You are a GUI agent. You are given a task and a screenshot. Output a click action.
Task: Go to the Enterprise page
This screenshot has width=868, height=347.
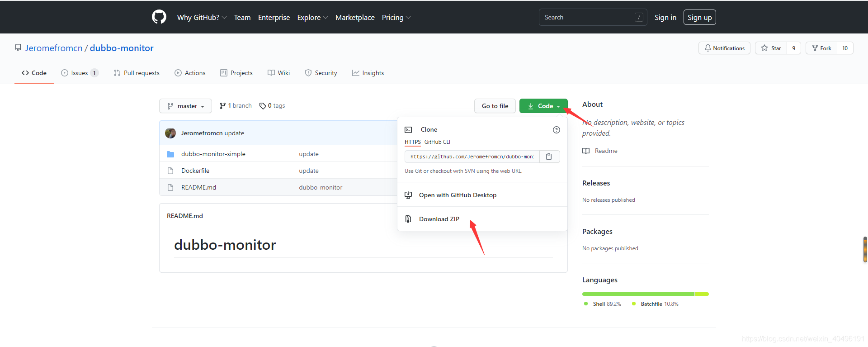274,17
